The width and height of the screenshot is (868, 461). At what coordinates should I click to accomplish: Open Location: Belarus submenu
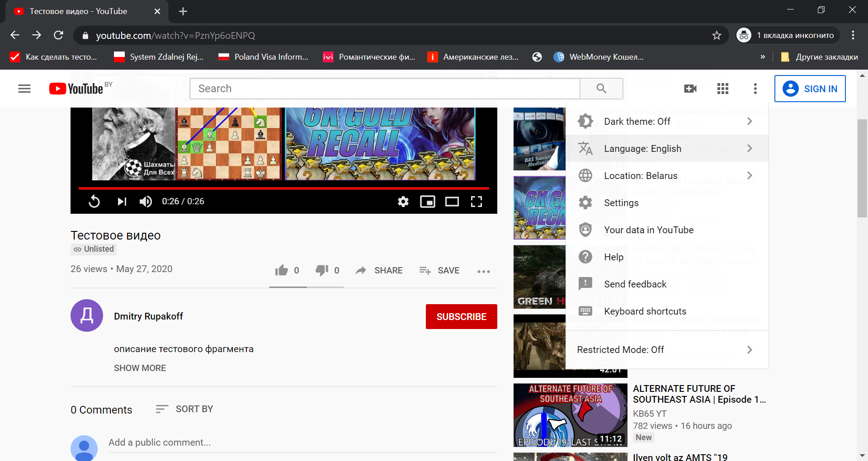tap(667, 175)
